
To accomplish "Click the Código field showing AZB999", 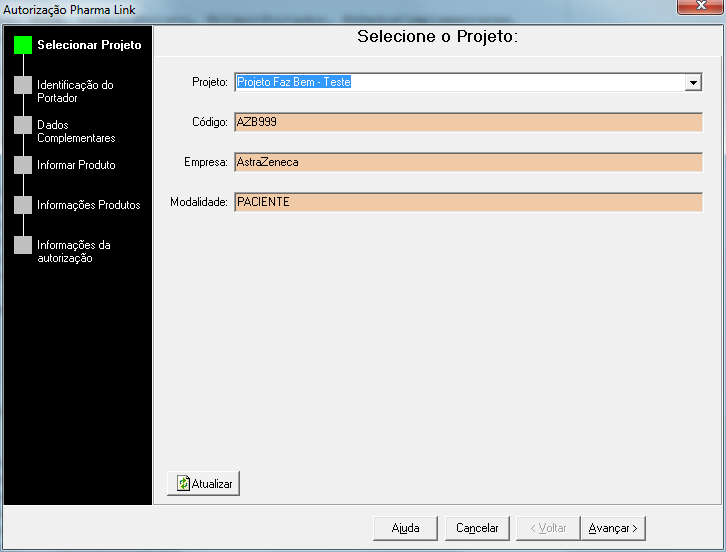I will click(469, 122).
